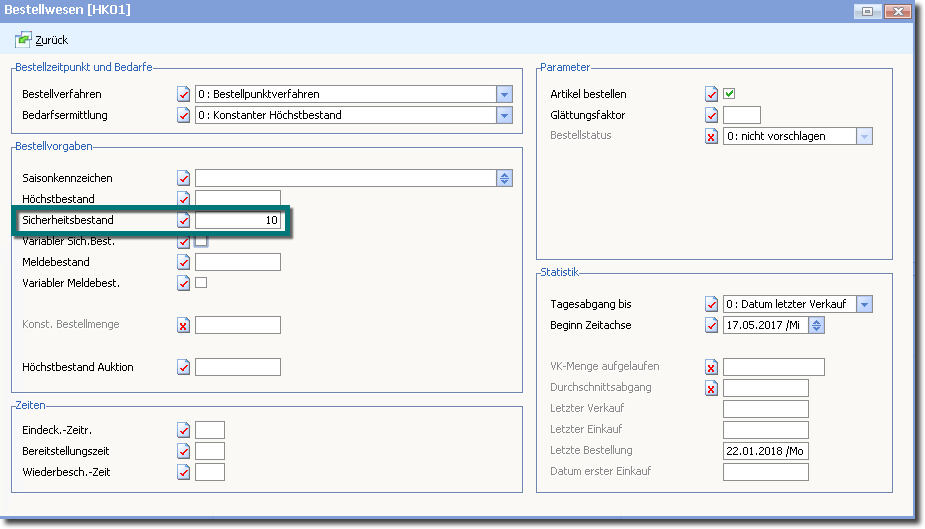
Task: Click the red X icon beside Bestellstatus
Action: coord(711,136)
